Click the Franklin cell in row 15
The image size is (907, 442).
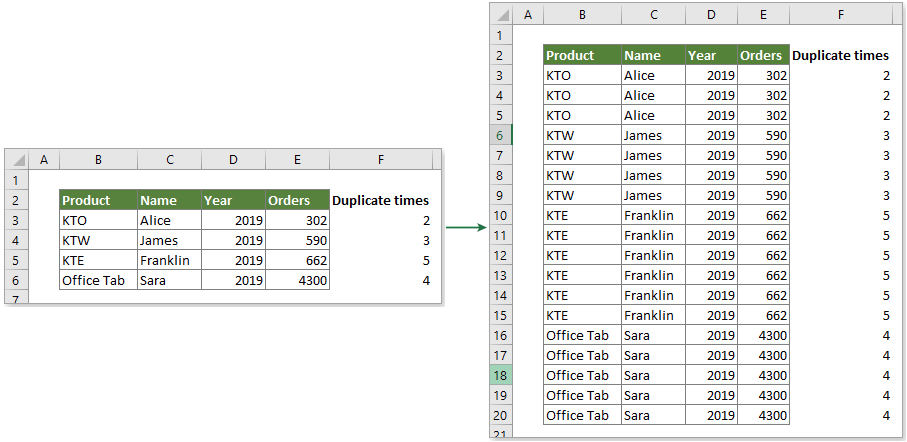(x=653, y=315)
